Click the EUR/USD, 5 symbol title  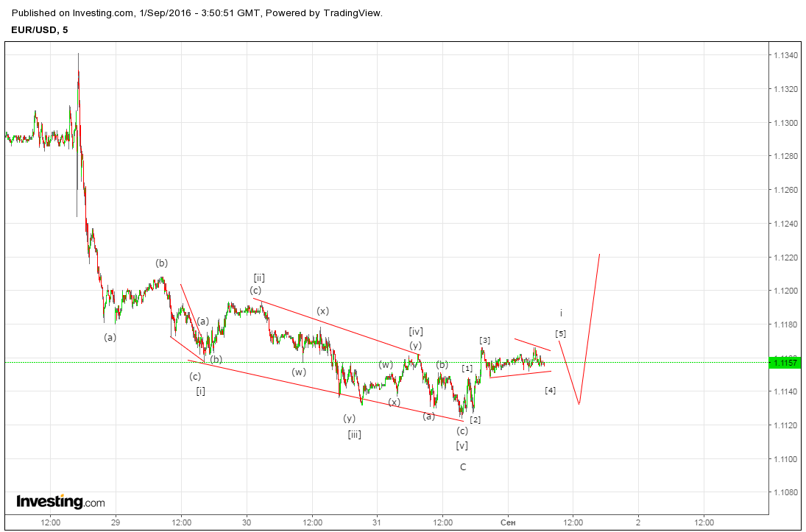click(40, 30)
